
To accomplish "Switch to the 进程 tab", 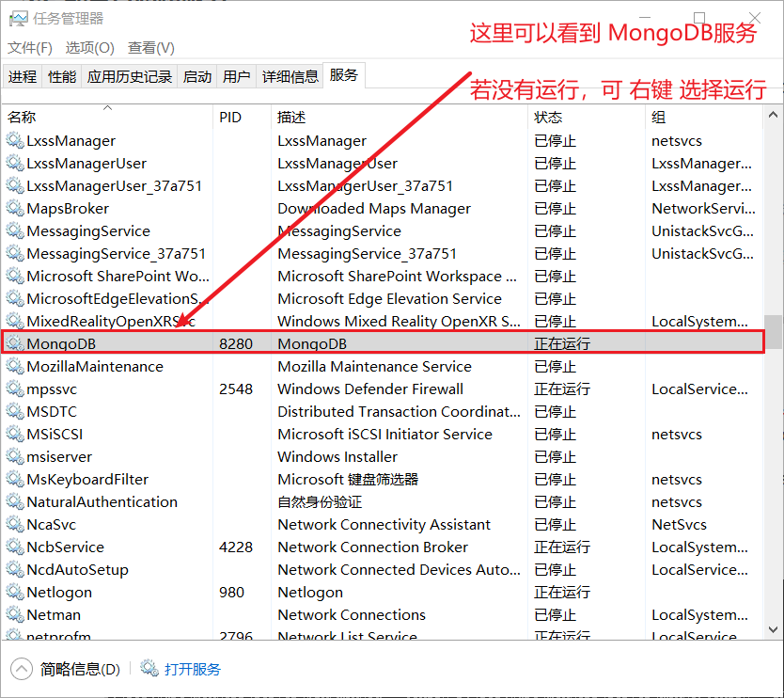I will (24, 75).
